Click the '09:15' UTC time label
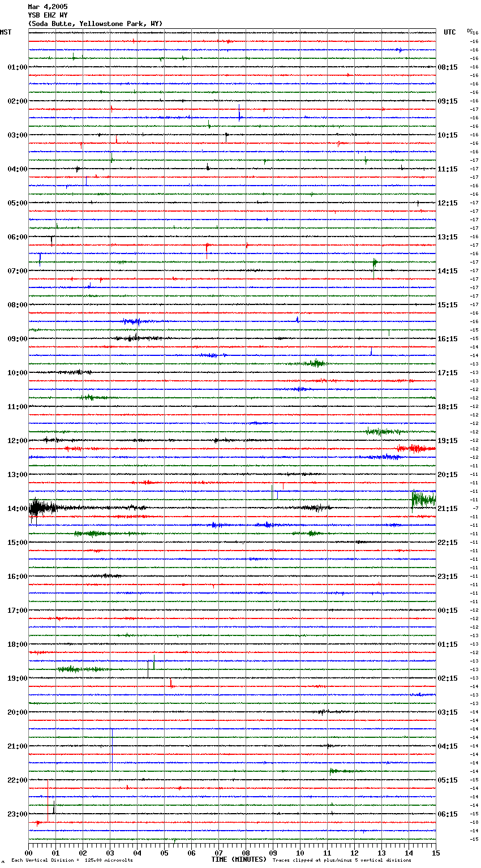 448,101
